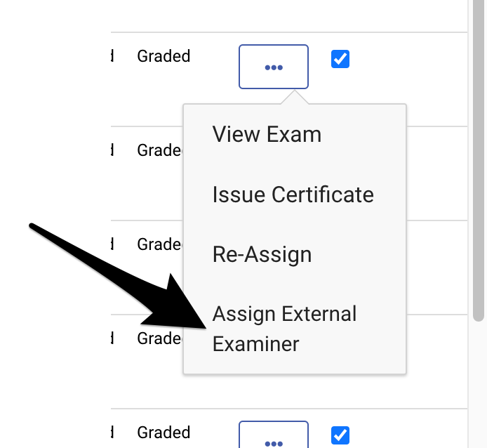Click the truncated cell left of third Graded

tap(112, 244)
